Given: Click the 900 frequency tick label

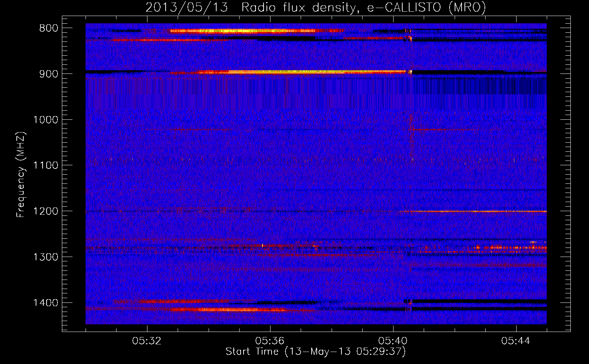Looking at the screenshot, I should [48, 74].
